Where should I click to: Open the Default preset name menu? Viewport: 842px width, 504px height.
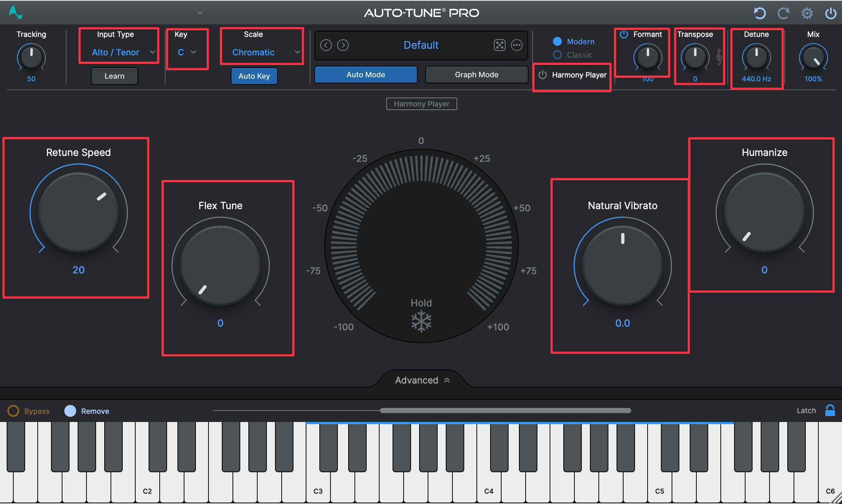(x=421, y=45)
